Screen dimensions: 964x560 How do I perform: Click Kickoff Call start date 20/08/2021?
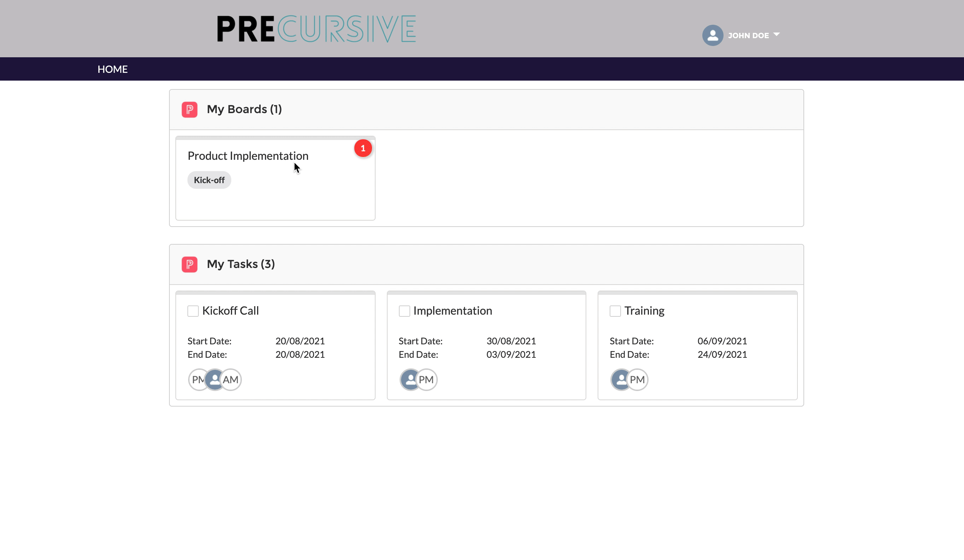click(x=300, y=341)
